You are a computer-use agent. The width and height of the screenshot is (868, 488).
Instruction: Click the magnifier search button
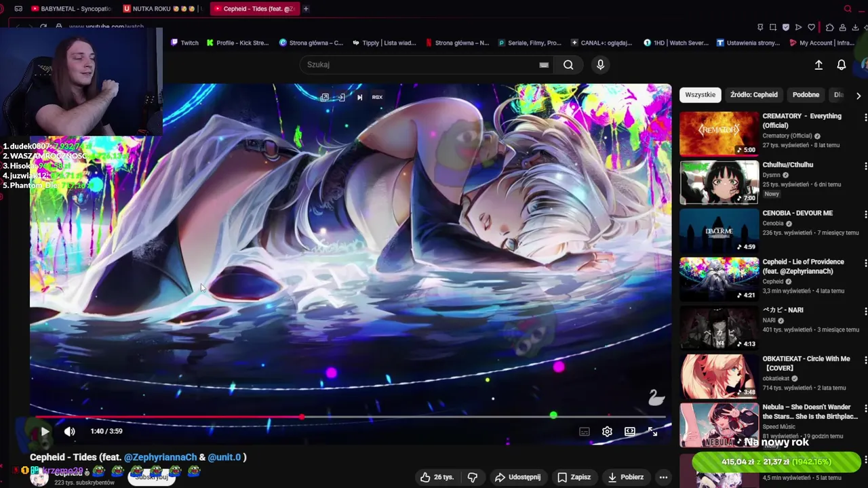[568, 65]
